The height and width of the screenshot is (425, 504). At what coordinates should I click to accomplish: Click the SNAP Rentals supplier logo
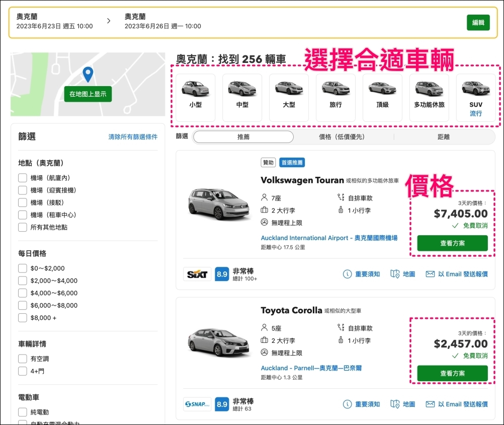[x=197, y=404]
